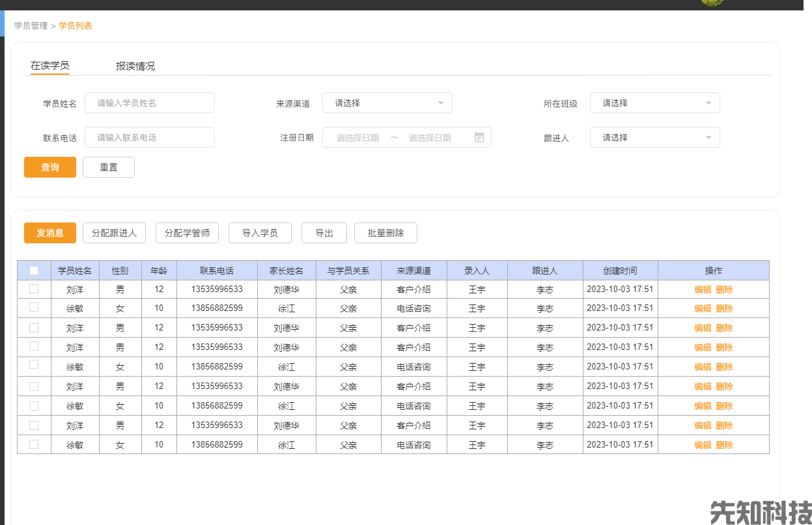The image size is (812, 525).
Task: Tick the checkbox of the fourth table row
Action: point(34,346)
